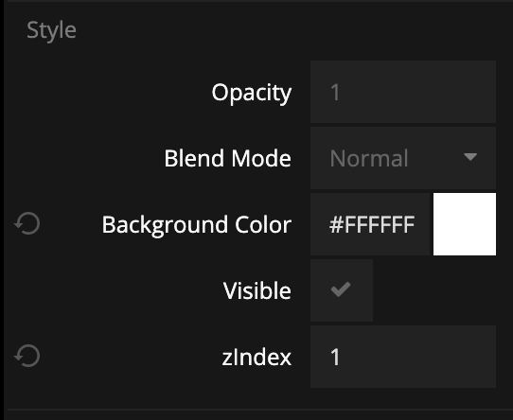Click the Background Color label
The image size is (513, 420).
coord(197,225)
